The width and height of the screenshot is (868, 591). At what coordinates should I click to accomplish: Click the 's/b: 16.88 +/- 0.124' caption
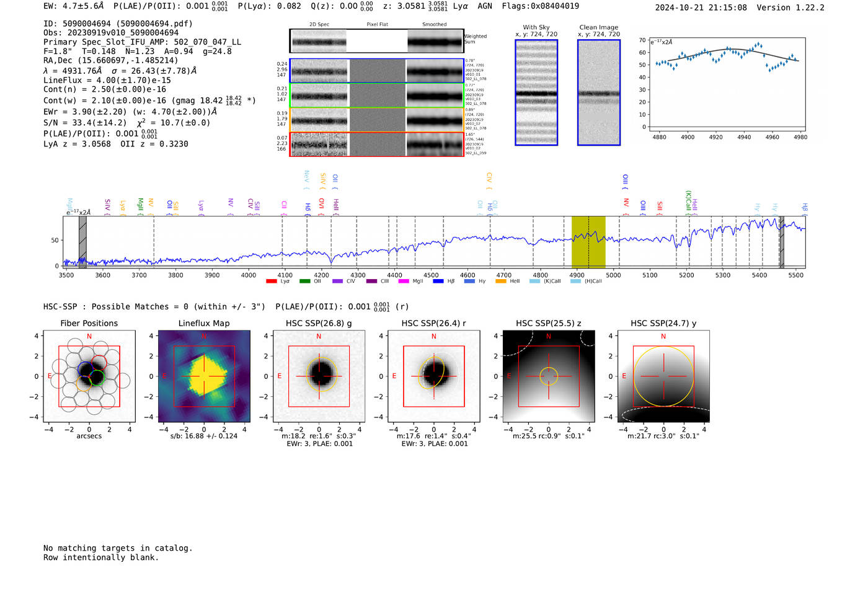click(204, 436)
